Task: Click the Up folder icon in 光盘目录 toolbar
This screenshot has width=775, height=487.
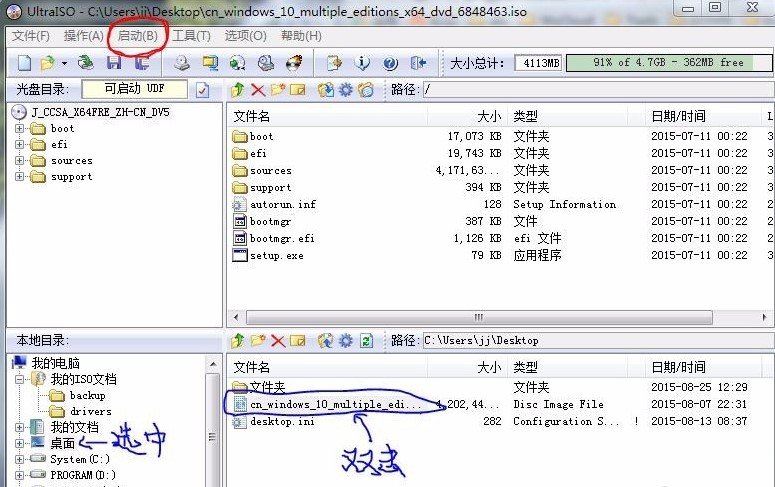Action: coord(238,89)
